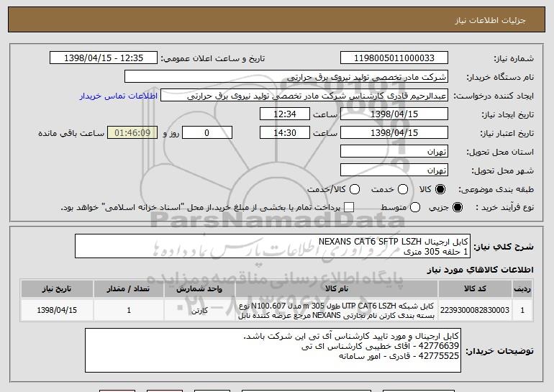Click product code 2239300082830003 cell
Viewport: 554px width, 392px height.
pyautogui.click(x=475, y=310)
